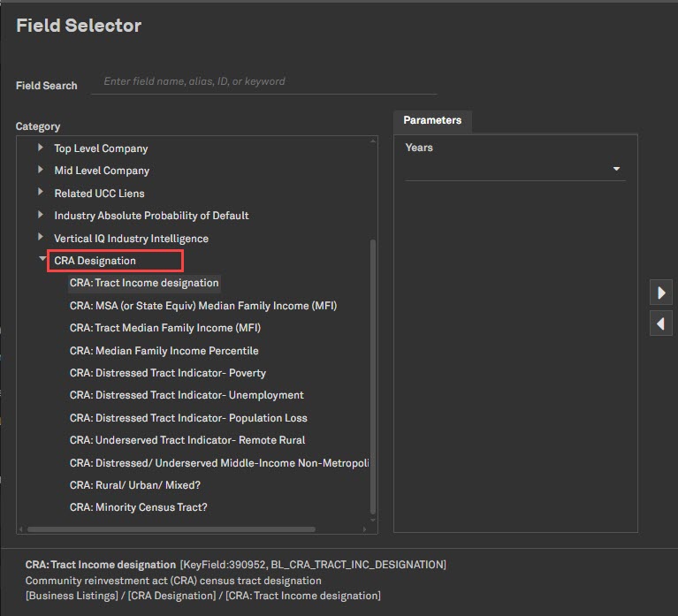This screenshot has width=678, height=616.
Task: Select CRA: Distressed Tract Indicator- Poverty
Action: [x=167, y=373]
